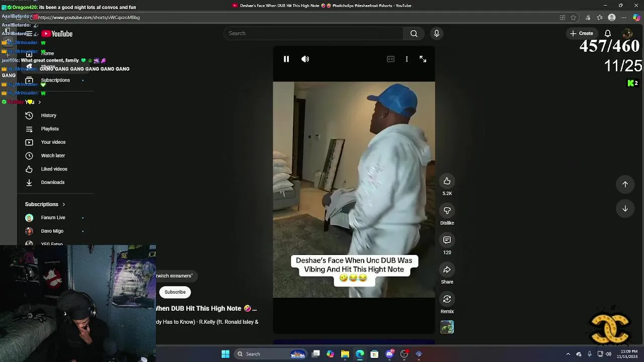Open the sound thumbnail below Remix
Viewport: 644px width, 362px height.
447,327
